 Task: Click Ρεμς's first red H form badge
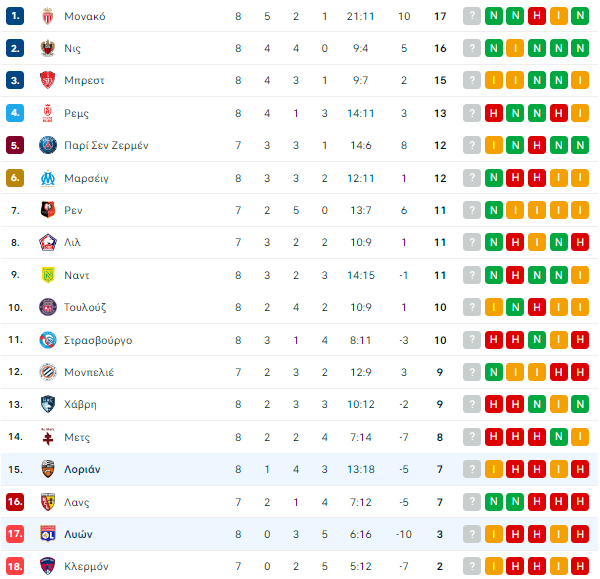(494, 113)
